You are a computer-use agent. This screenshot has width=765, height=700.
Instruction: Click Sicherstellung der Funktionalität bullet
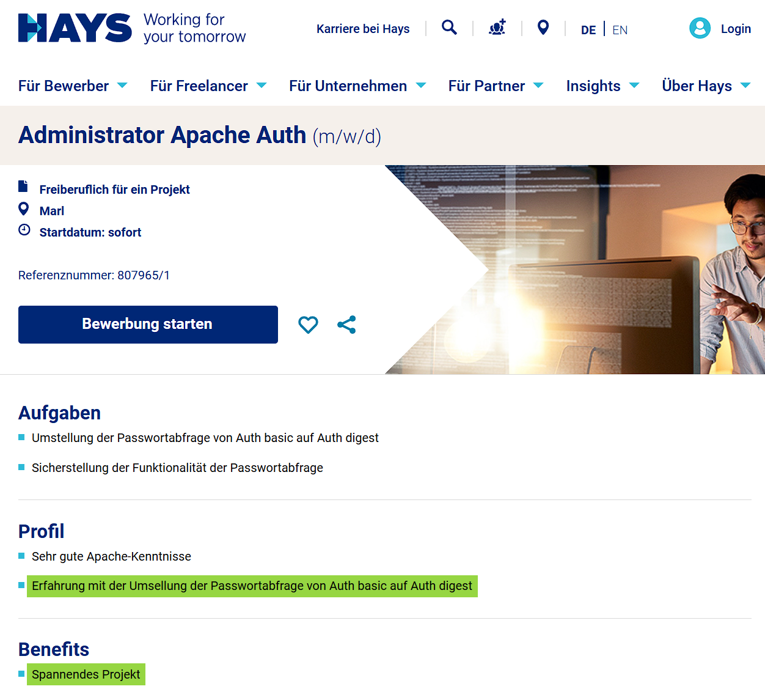pyautogui.click(x=177, y=468)
